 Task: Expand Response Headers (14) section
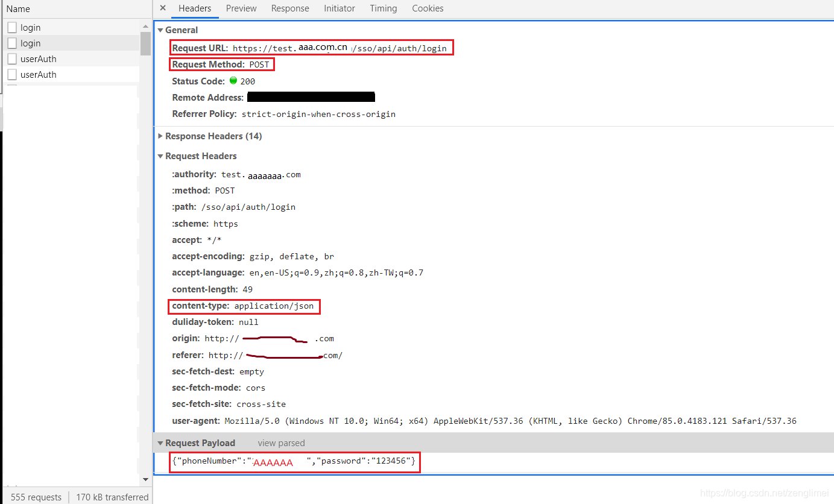click(x=161, y=136)
